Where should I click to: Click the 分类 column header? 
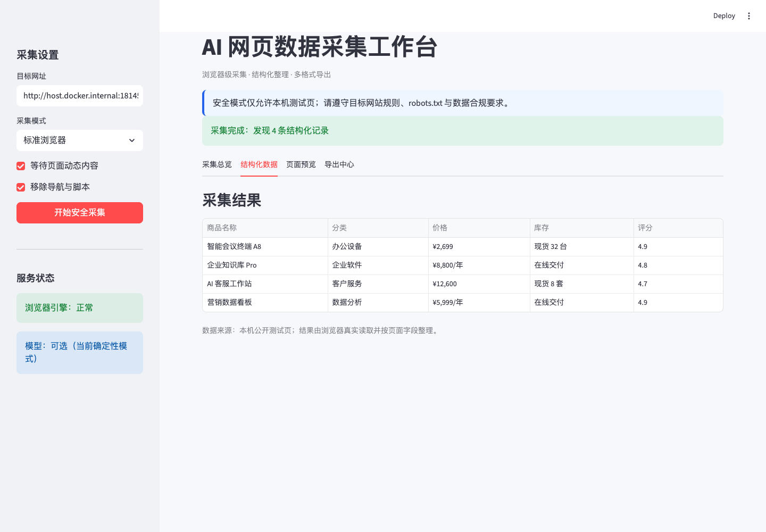(x=378, y=228)
